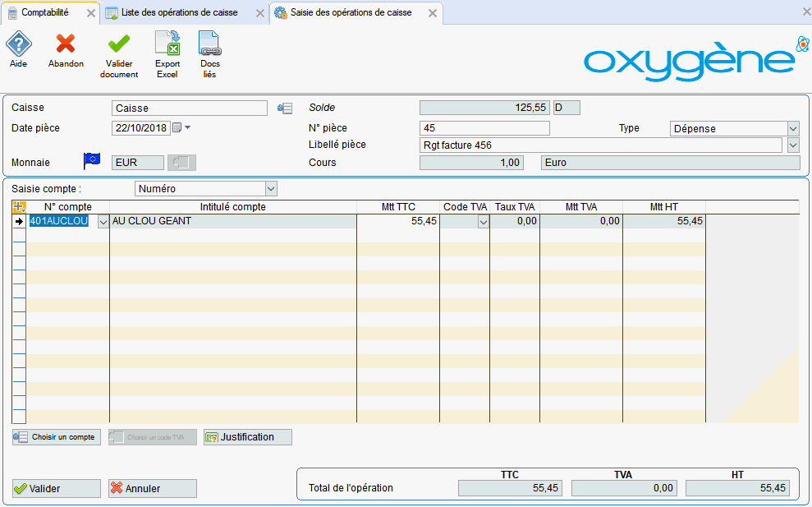
Task: Expand the Type Dépense dropdown
Action: click(x=792, y=129)
